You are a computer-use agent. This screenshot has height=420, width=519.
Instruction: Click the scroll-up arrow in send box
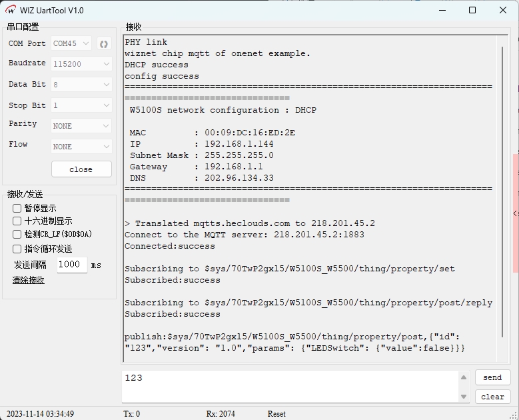tap(464, 377)
